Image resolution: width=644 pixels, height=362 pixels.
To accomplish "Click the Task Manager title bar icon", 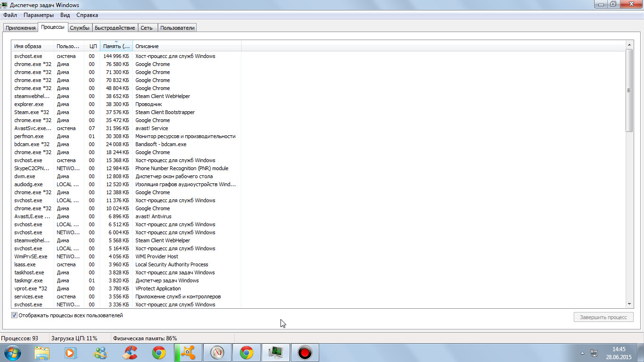I will click(x=5, y=5).
